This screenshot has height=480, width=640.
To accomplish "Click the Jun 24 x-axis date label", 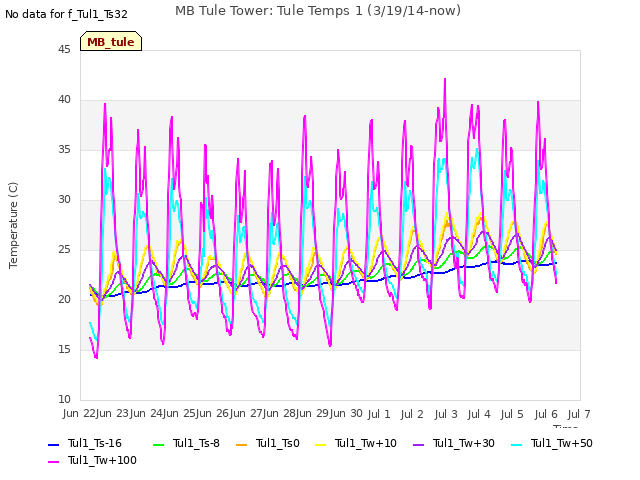I will 146,414.
